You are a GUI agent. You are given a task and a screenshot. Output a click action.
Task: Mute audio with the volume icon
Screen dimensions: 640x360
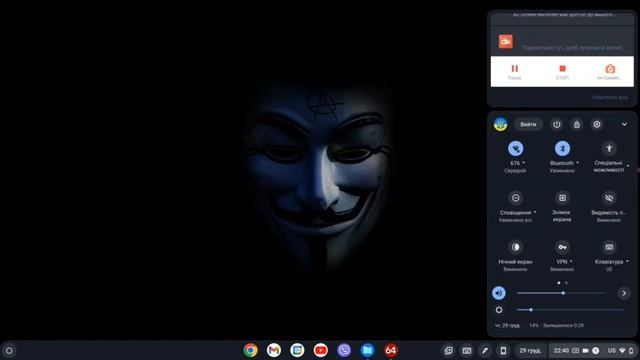499,293
